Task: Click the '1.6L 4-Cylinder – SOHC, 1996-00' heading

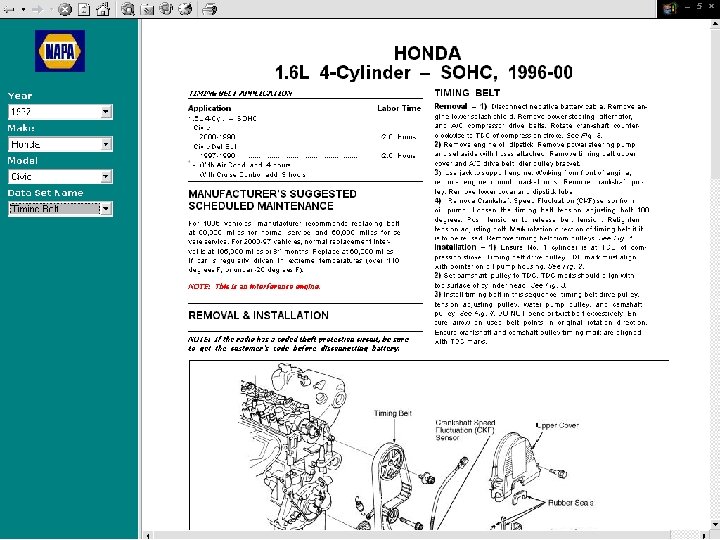Action: 423,73
